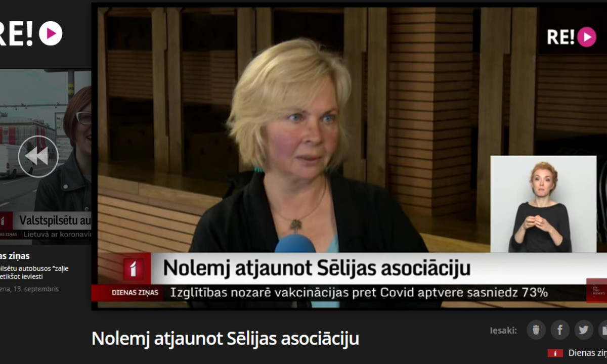The height and width of the screenshot is (364, 607).
Task: Click the sign language interpreter inset
Action: tap(543, 204)
